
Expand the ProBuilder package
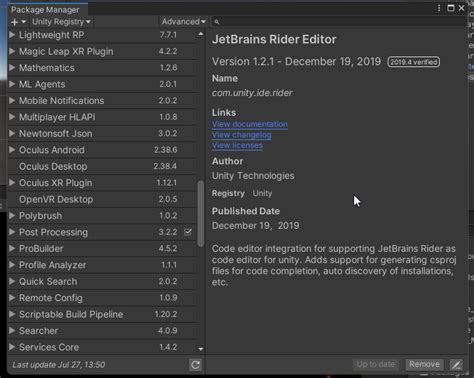coord(12,248)
